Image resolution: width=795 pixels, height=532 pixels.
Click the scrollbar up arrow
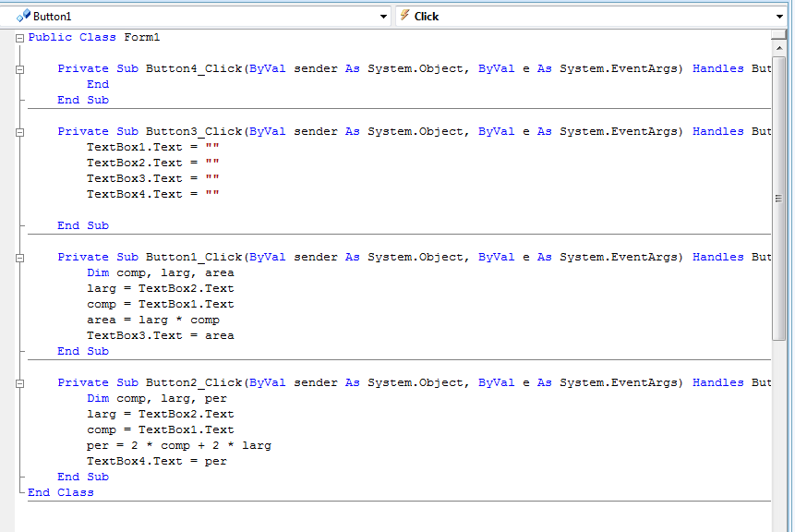pos(778,48)
